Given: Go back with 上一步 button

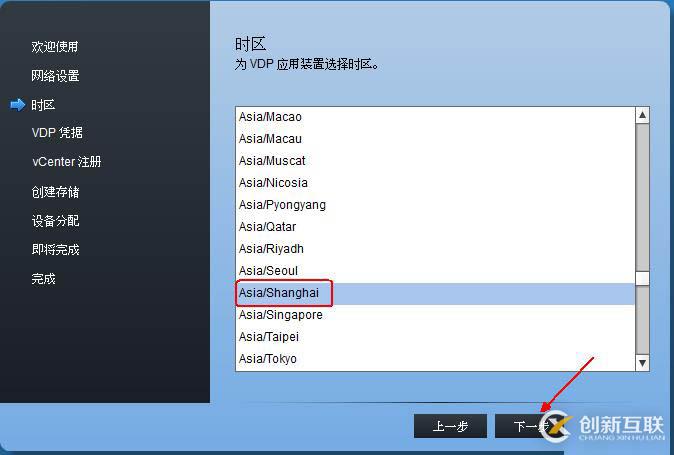Looking at the screenshot, I should click(x=450, y=426).
